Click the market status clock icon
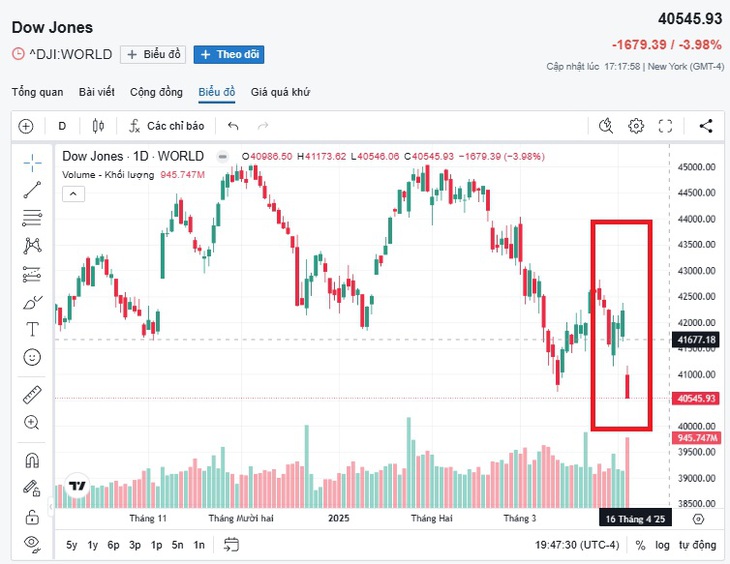 [x=18, y=54]
